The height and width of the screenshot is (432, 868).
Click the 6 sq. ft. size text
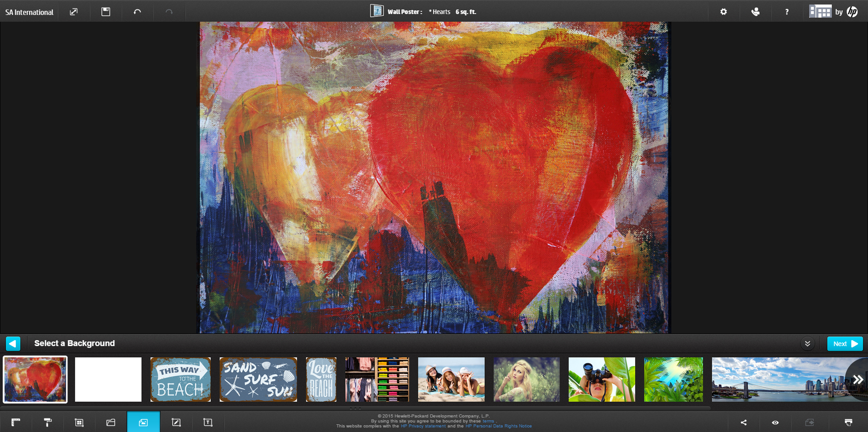466,12
